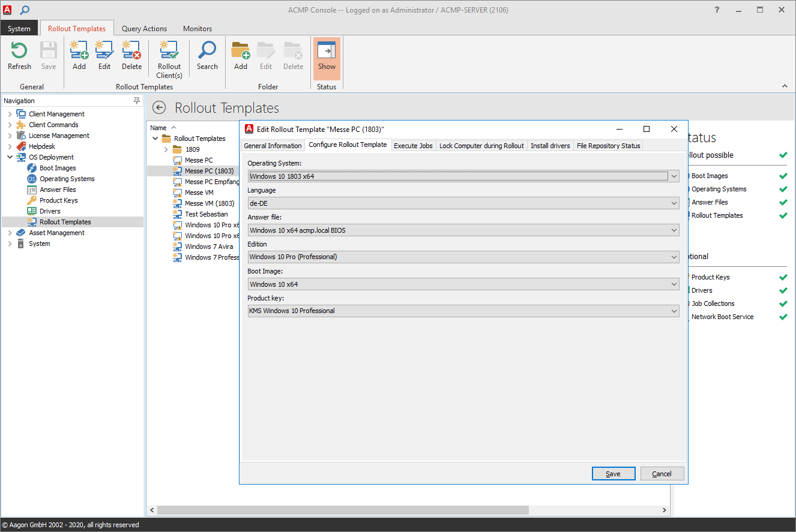
Task: Click Client Management in navigation tree
Action: pos(57,114)
